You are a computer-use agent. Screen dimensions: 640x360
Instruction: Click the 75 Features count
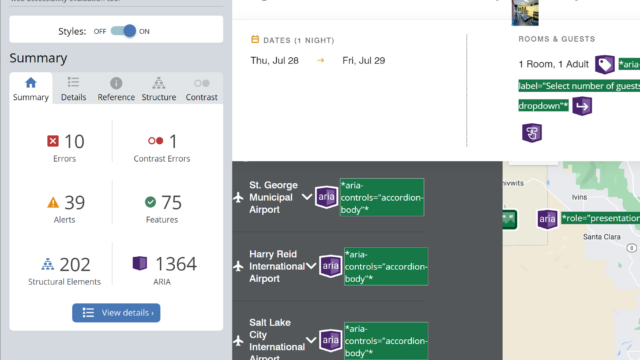tap(171, 203)
